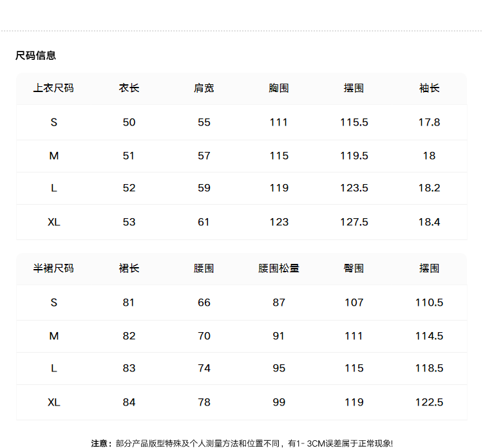Click the top hem value 127.5

click(x=354, y=222)
